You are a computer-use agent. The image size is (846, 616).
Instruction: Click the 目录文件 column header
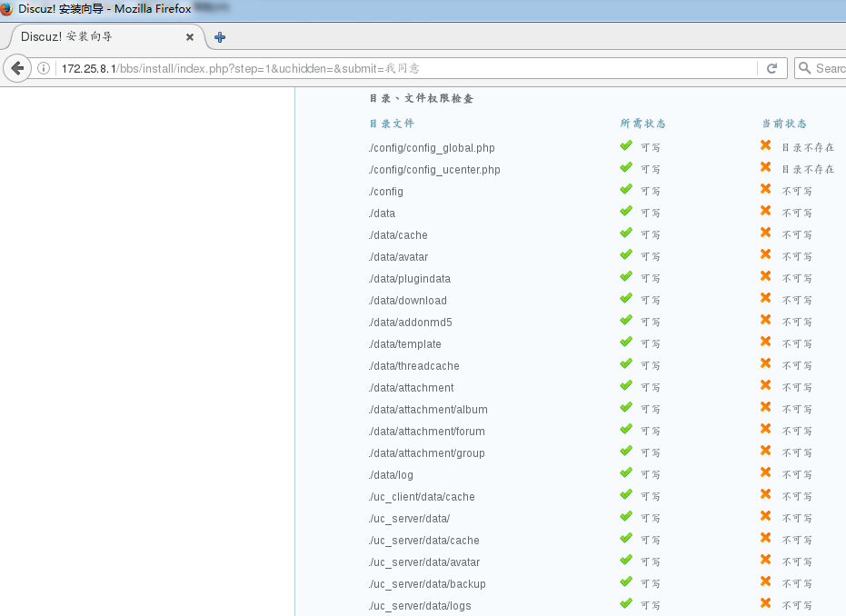[392, 124]
